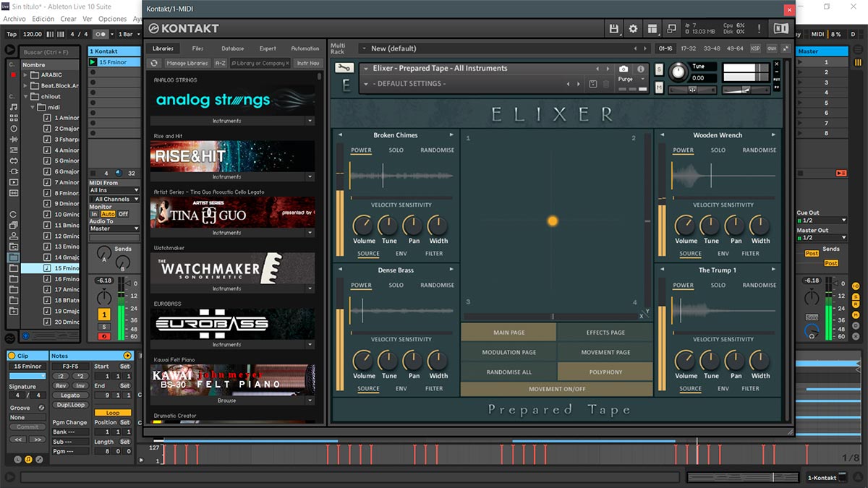The height and width of the screenshot is (488, 868).
Task: Show instrument info icon
Action: (x=641, y=69)
